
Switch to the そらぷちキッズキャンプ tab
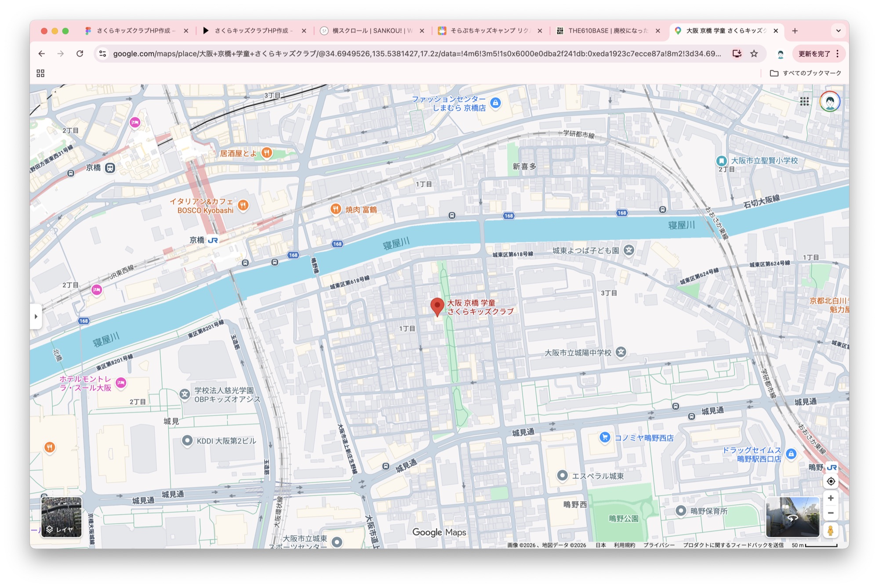(x=490, y=31)
